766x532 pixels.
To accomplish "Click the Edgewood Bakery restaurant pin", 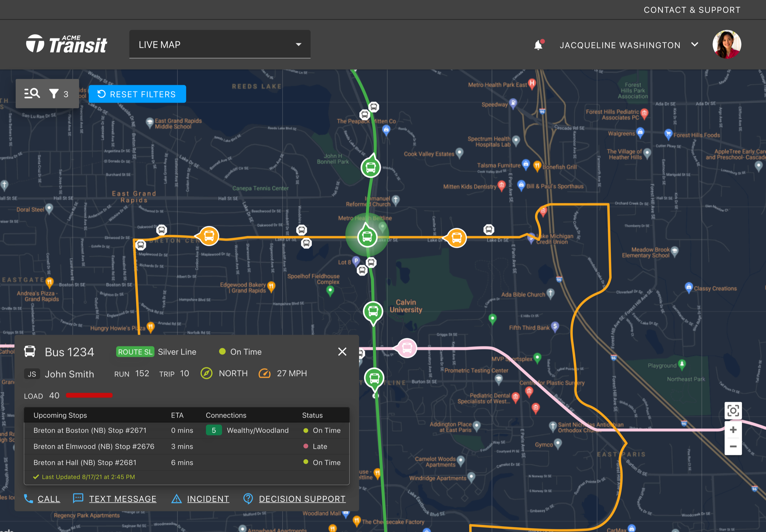I will tap(271, 287).
